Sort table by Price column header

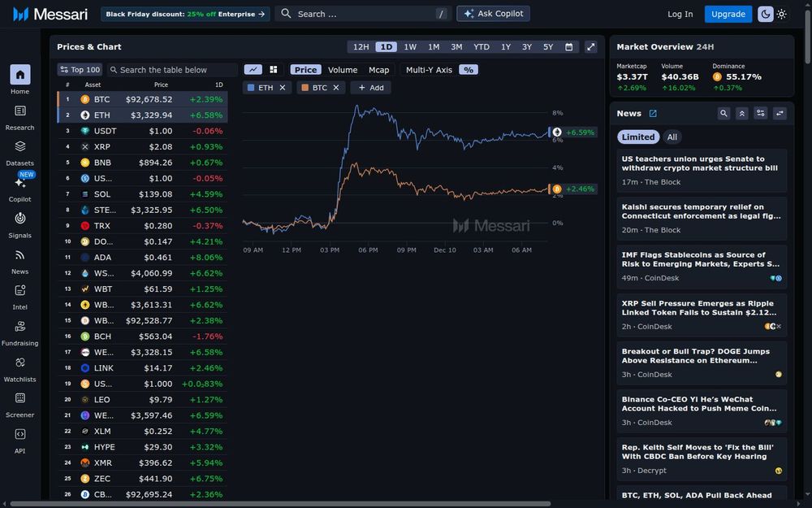coord(161,85)
